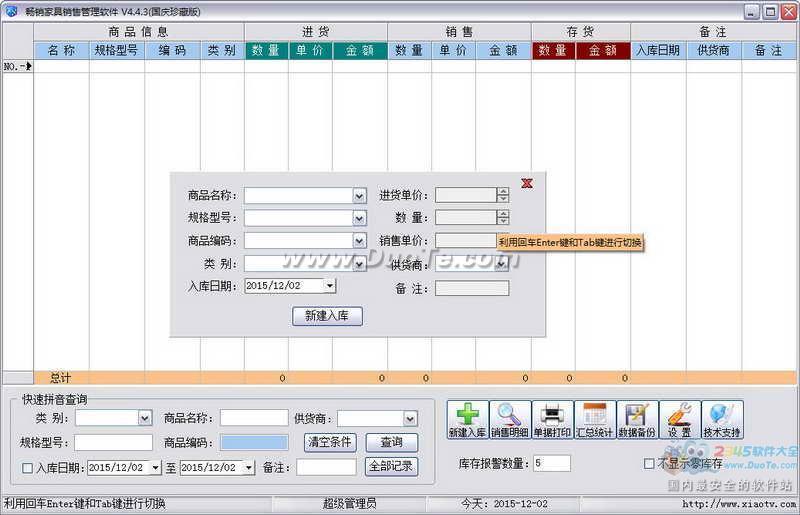This screenshot has height=515, width=800.
Task: Expand the dialog 规格型号 dropdown
Action: 359,218
